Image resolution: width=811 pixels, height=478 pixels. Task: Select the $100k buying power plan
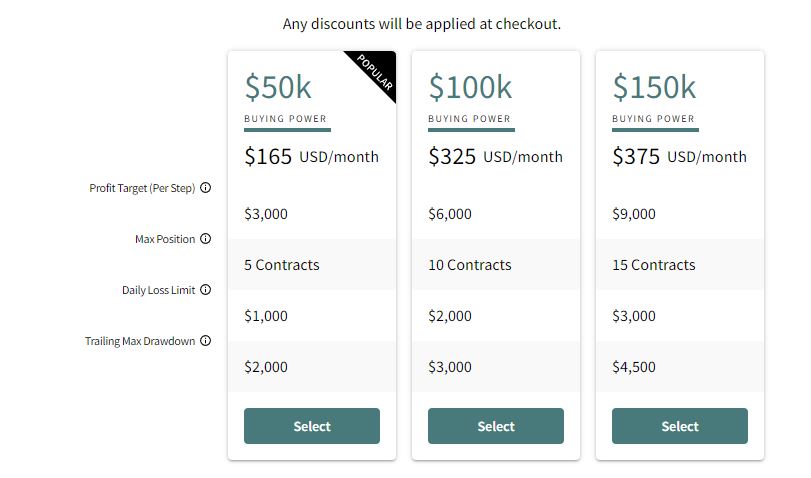click(x=496, y=426)
